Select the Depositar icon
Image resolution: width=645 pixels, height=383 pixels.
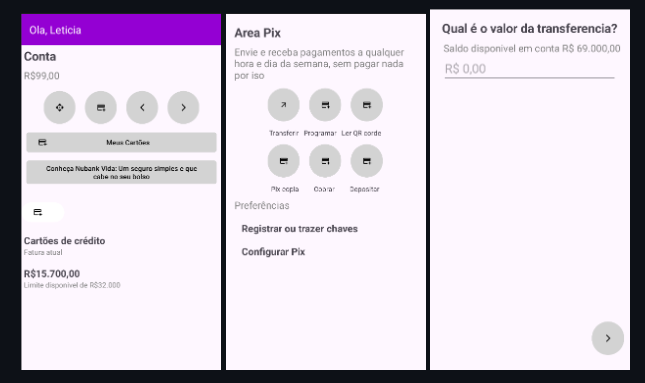pyautogui.click(x=367, y=161)
